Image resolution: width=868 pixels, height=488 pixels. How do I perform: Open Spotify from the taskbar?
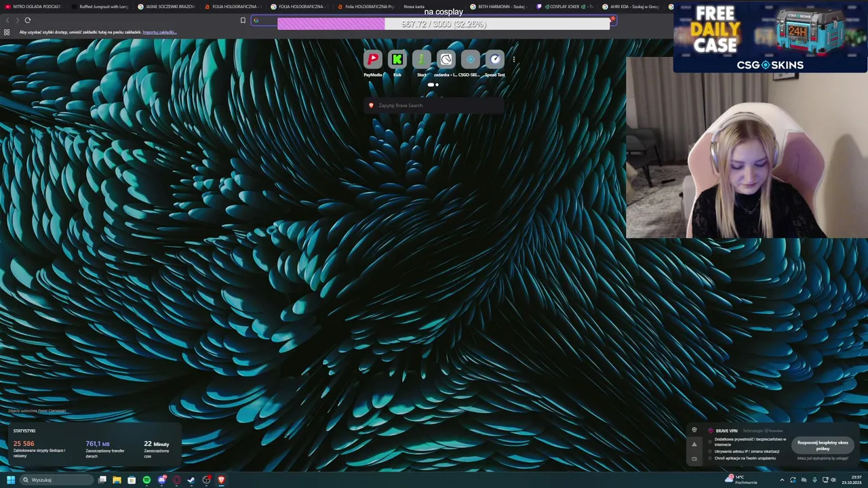(146, 480)
